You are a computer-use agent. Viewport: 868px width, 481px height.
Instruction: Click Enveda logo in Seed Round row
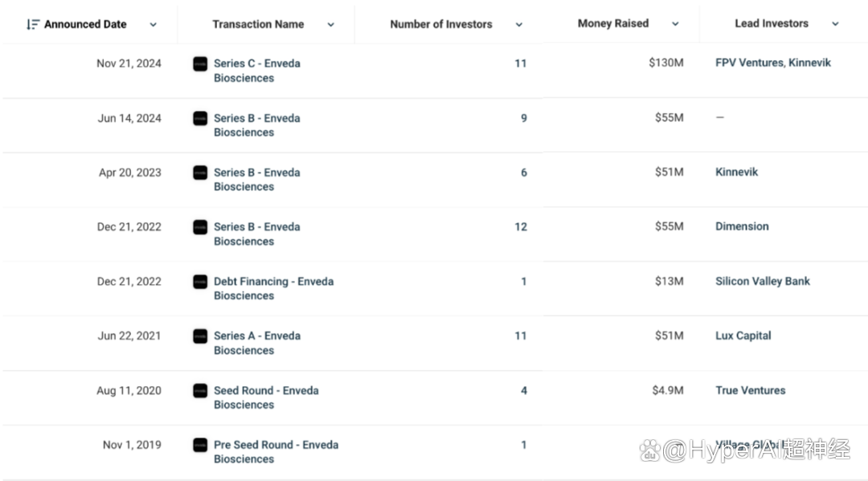click(200, 391)
